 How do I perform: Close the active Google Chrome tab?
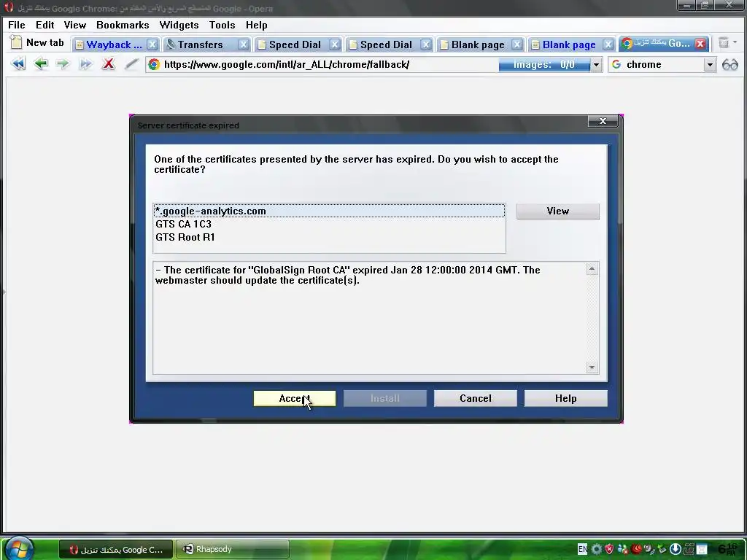click(x=700, y=44)
